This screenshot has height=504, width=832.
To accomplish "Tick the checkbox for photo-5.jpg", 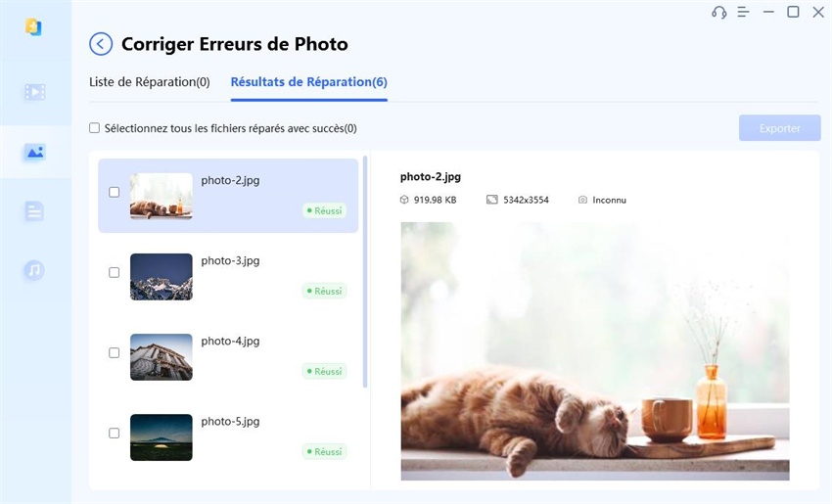I will tap(115, 434).
